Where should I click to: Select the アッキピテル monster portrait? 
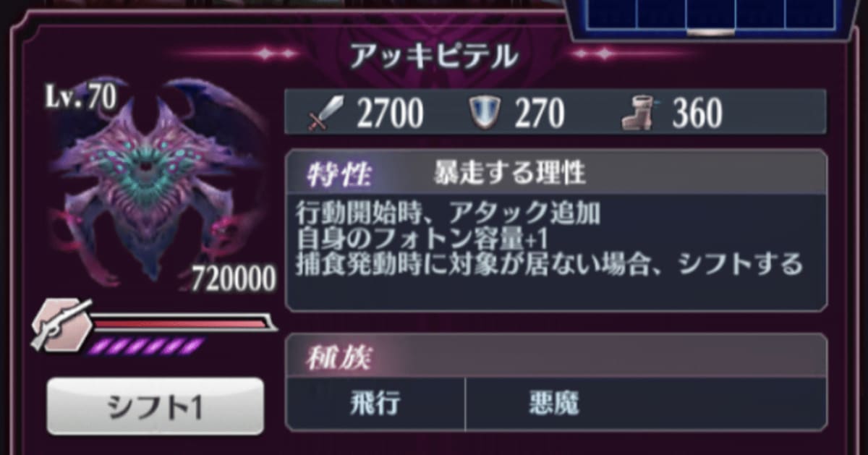155,181
